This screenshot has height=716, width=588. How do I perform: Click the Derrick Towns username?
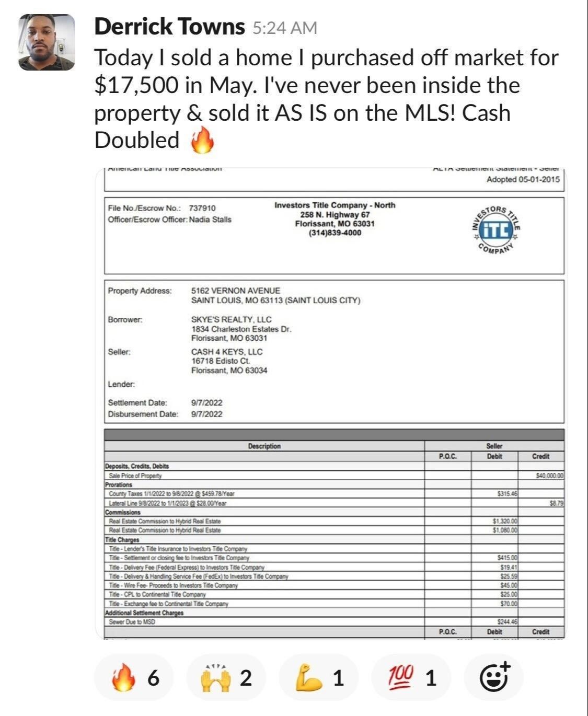169,27
